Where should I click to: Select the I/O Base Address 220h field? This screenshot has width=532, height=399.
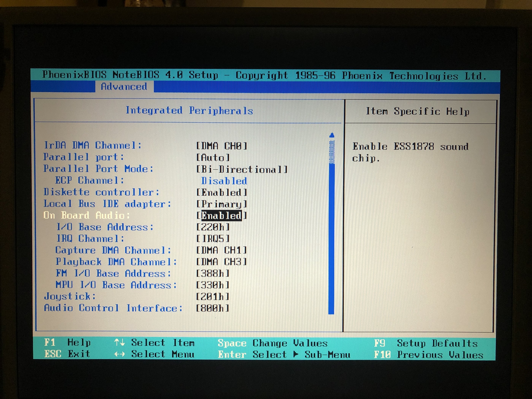[213, 227]
